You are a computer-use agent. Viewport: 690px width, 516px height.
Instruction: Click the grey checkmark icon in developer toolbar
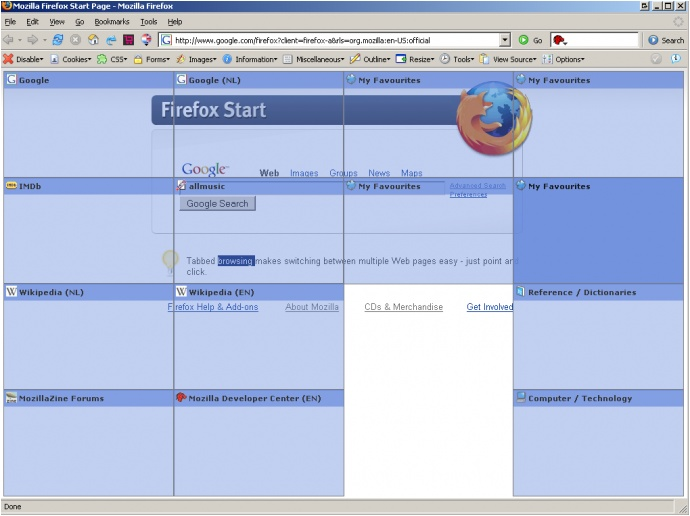click(656, 59)
